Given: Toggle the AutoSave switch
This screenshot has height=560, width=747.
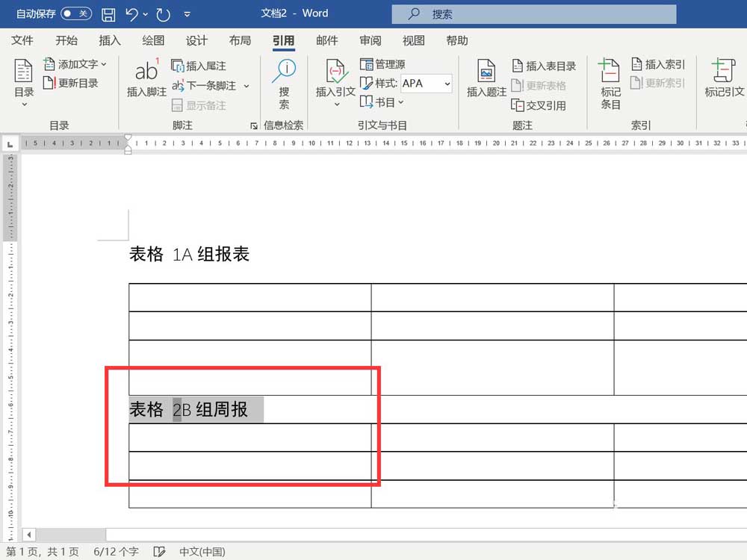Looking at the screenshot, I should coord(76,13).
